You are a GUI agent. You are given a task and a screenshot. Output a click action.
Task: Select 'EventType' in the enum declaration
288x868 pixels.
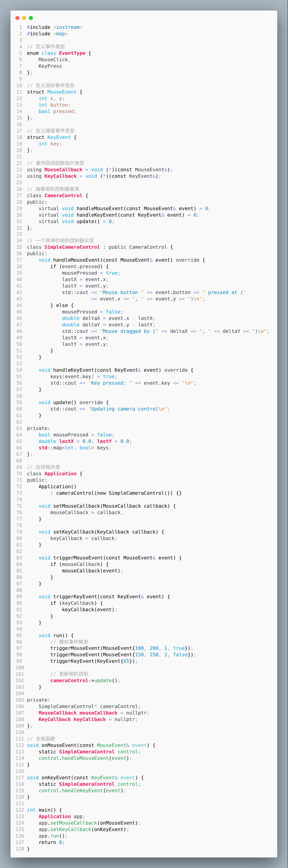click(x=72, y=53)
